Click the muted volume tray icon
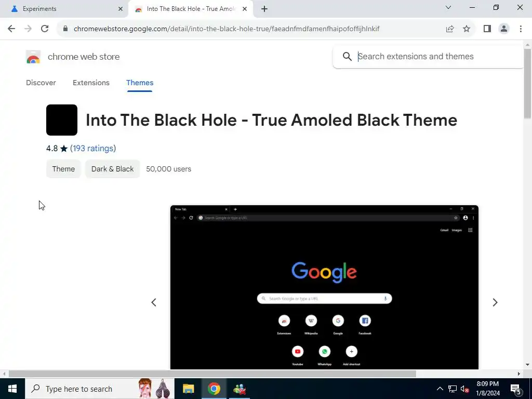This screenshot has height=399, width=532. pos(464,389)
